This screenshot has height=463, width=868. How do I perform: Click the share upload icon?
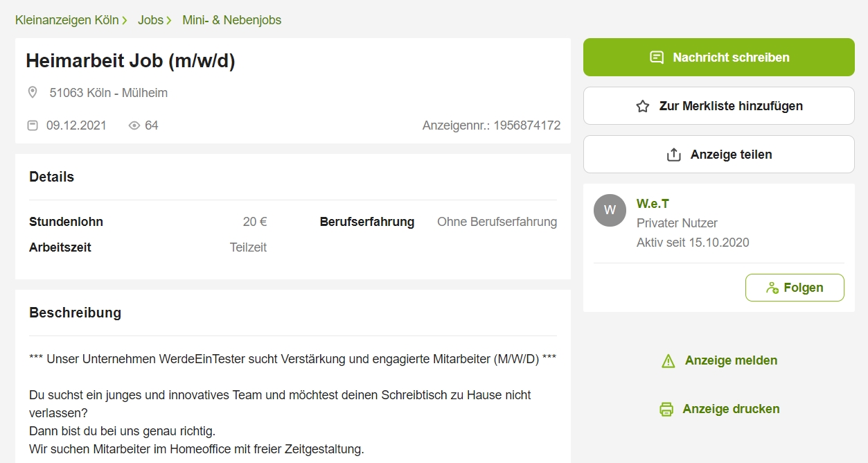(674, 155)
